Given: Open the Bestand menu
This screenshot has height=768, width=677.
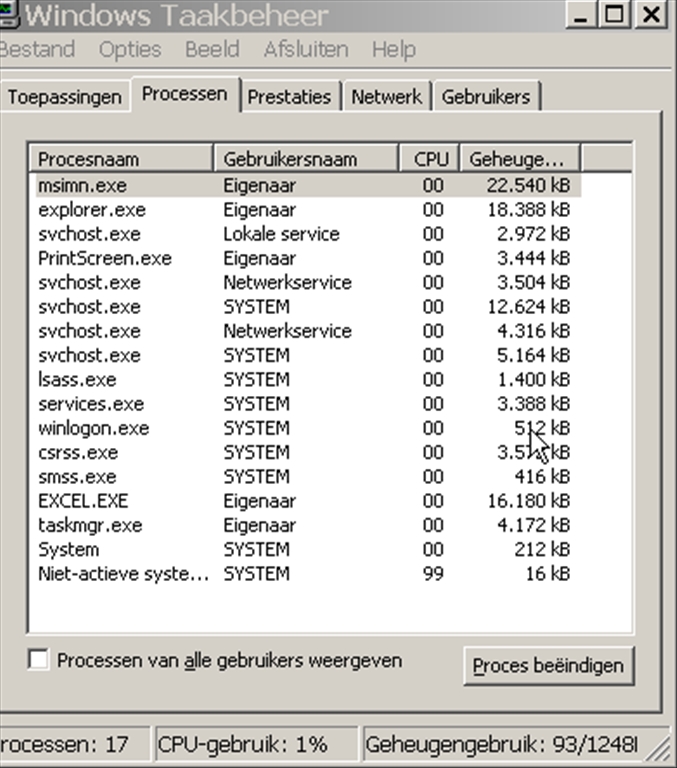Looking at the screenshot, I should pos(37,49).
